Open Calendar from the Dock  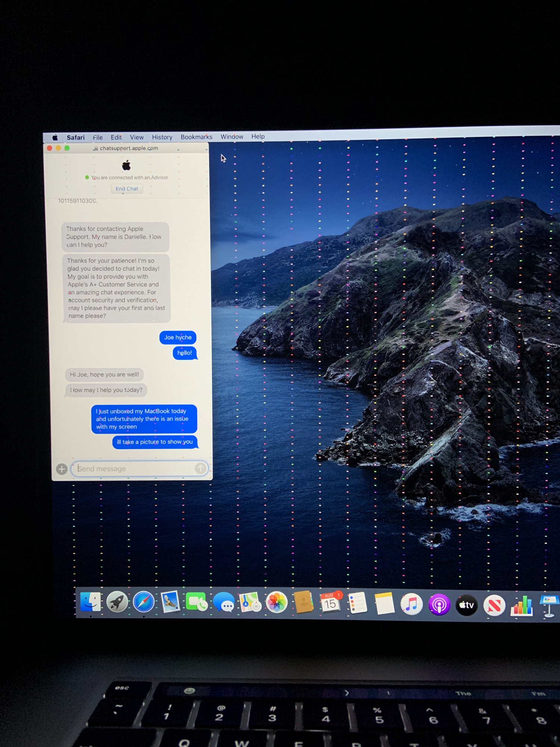pyautogui.click(x=330, y=602)
